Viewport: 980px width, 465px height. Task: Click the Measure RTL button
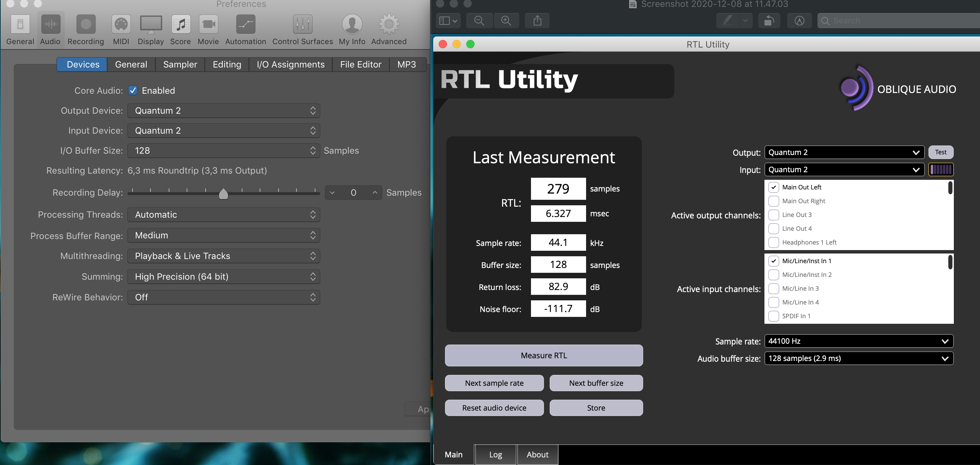(x=544, y=355)
